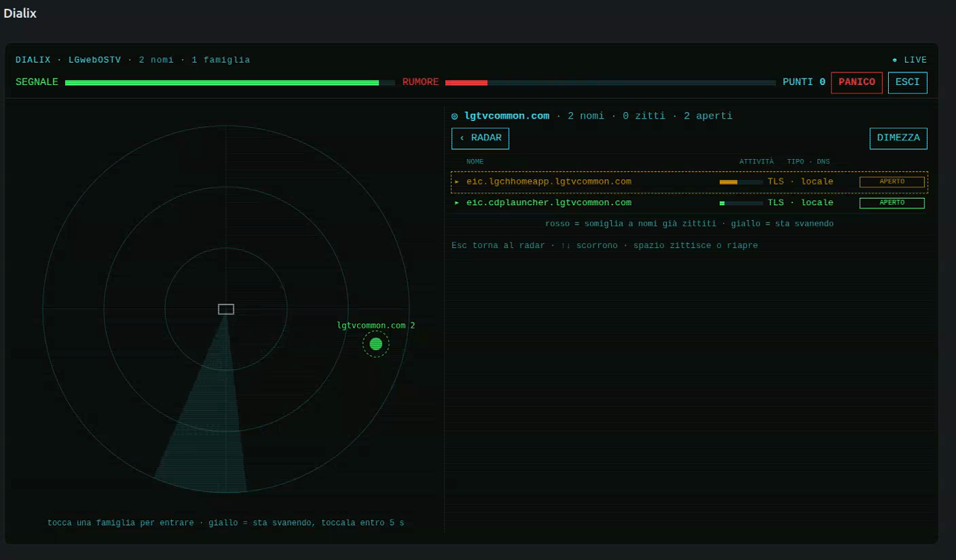The height and width of the screenshot is (560, 956).
Task: Click 'TLS · locale' in the eic.lgchhomeapp row
Action: click(801, 181)
